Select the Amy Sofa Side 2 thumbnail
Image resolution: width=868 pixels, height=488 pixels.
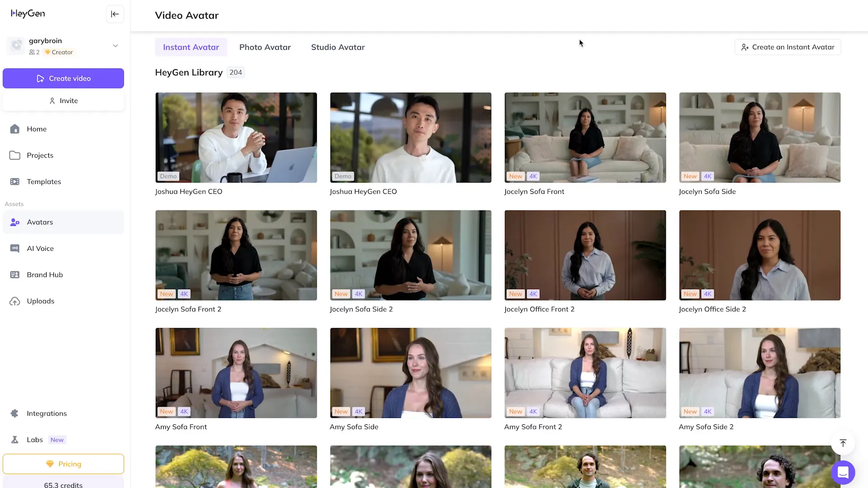pyautogui.click(x=759, y=373)
